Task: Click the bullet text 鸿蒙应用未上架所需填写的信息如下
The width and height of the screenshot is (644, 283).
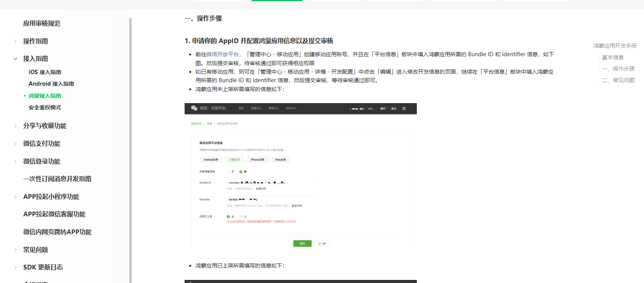Action: pyautogui.click(x=240, y=89)
